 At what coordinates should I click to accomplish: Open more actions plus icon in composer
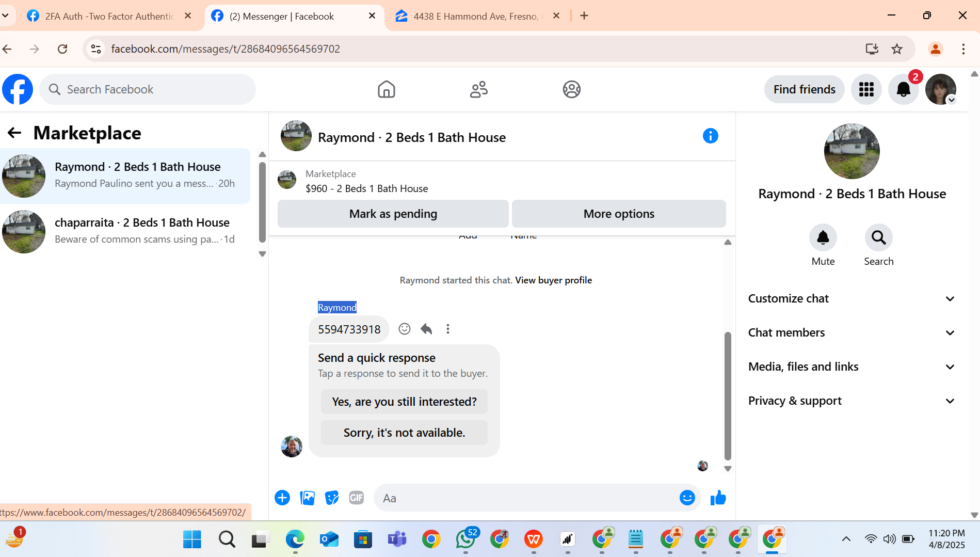(x=282, y=498)
